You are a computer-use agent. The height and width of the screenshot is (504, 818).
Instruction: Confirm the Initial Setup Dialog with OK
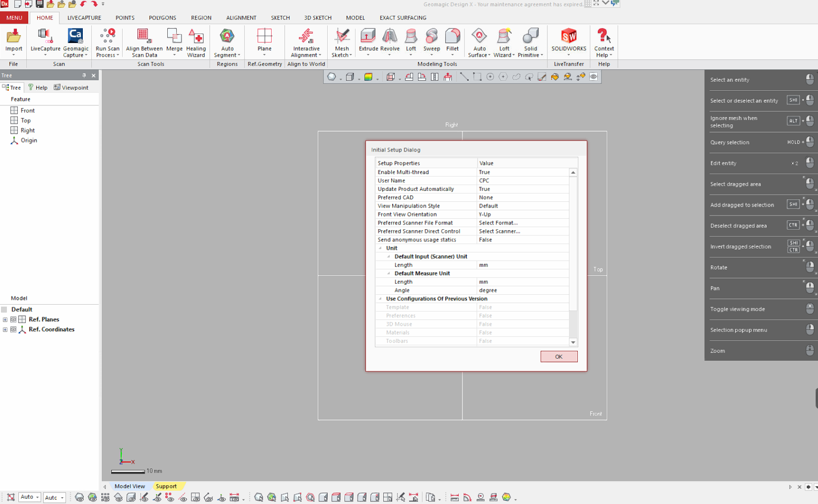(558, 357)
